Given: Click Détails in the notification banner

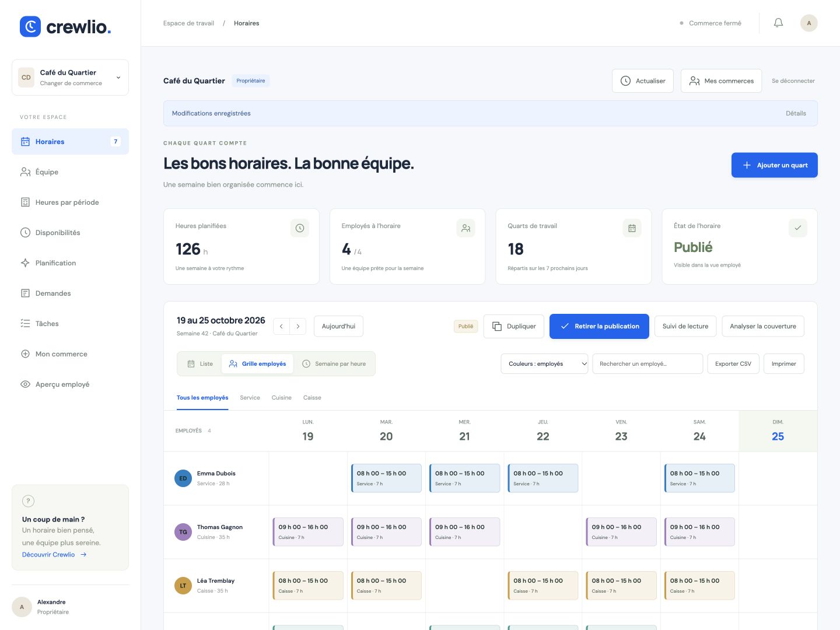Looking at the screenshot, I should click(796, 113).
